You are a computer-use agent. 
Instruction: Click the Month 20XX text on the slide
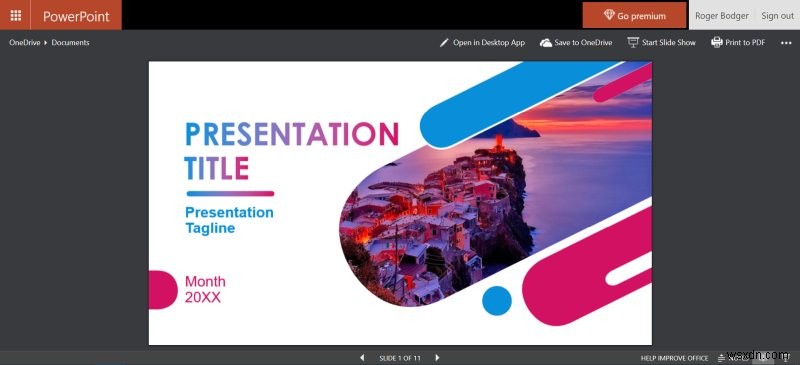[205, 289]
